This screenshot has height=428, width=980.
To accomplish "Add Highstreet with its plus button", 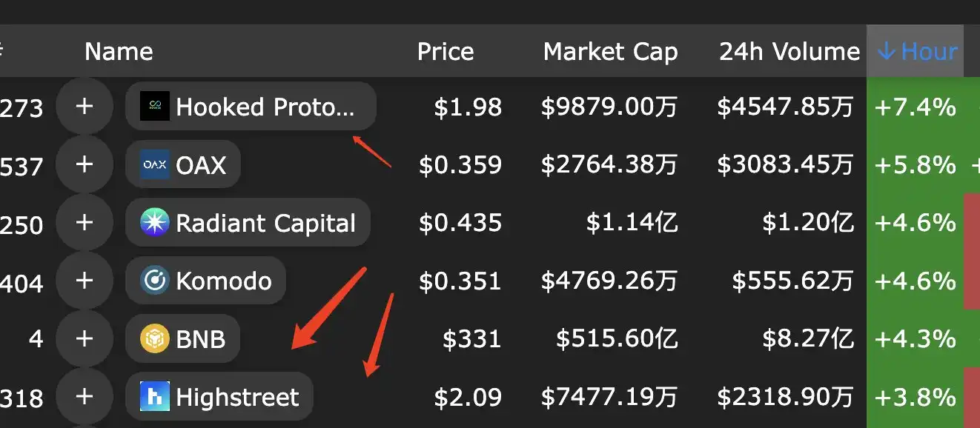I will (x=85, y=397).
